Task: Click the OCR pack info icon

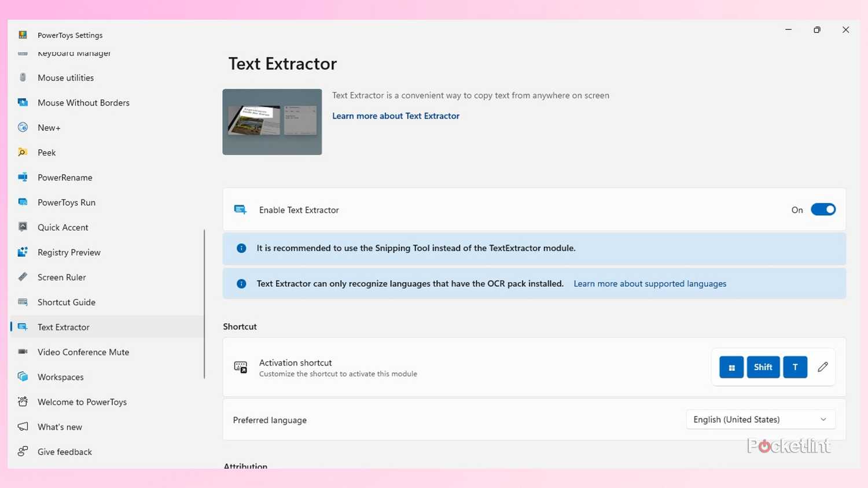Action: point(241,283)
